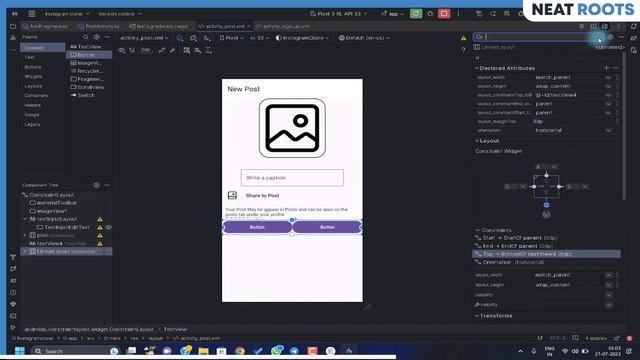Switch to Split view mode

(x=593, y=27)
